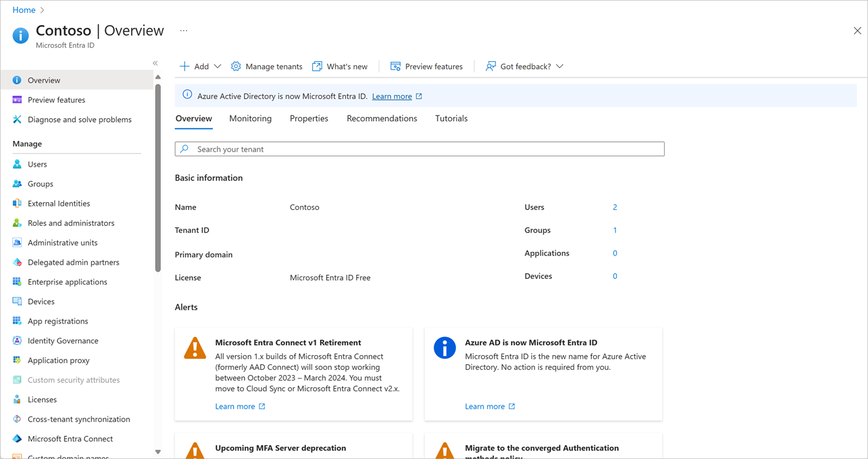Click the Users person icon
Viewport: 868px width, 459px height.
pos(17,164)
